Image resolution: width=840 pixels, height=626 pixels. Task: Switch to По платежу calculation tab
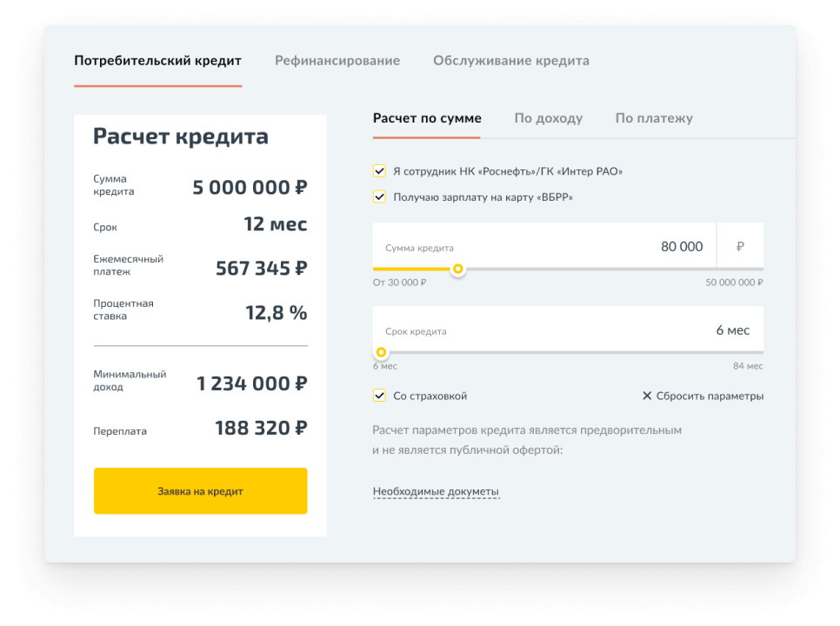click(654, 118)
